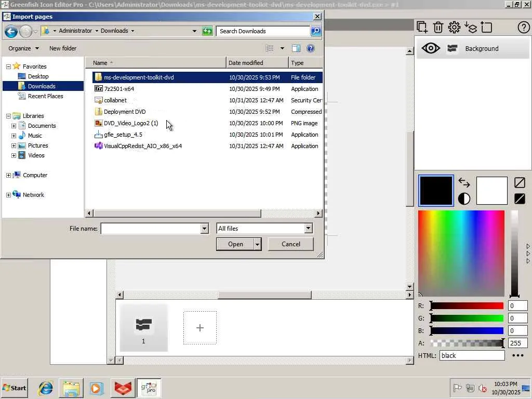Sort by the Type column header
The height and width of the screenshot is (399, 532).
(305, 63)
